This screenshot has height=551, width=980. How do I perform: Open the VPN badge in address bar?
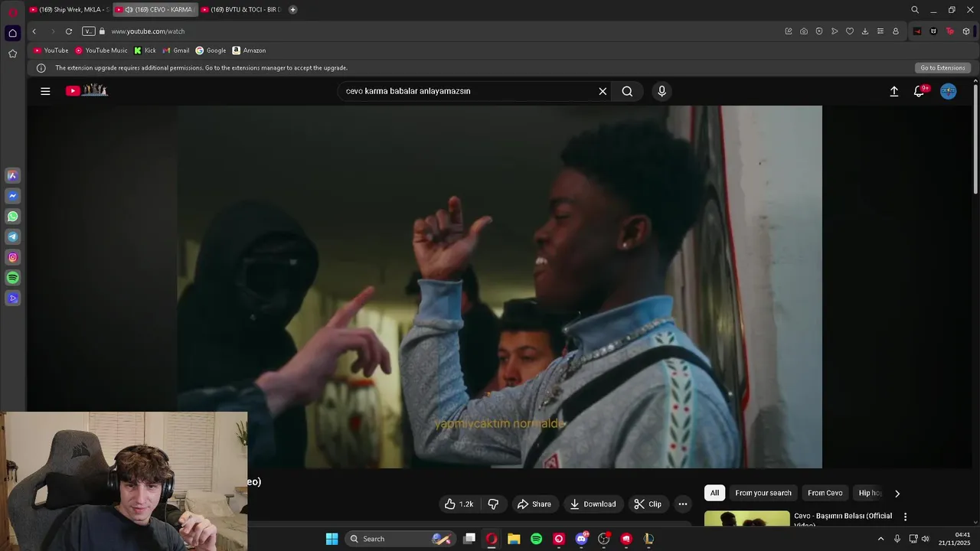click(89, 31)
